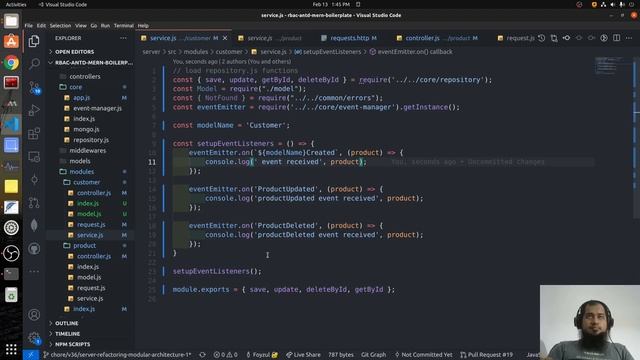This screenshot has height=360, width=640.
Task: Click the customer breadcrumb segment
Action: pyautogui.click(x=229, y=52)
